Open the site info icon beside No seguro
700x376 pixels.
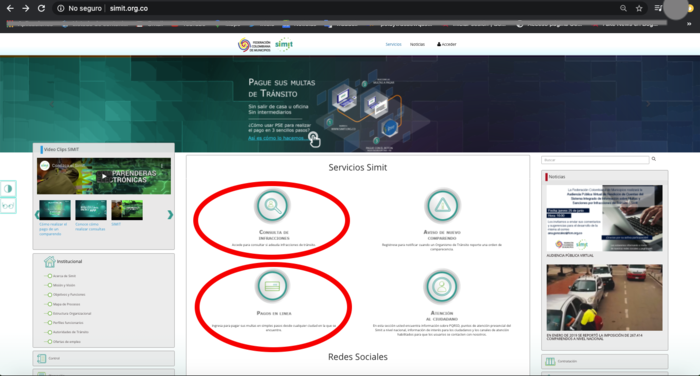60,8
